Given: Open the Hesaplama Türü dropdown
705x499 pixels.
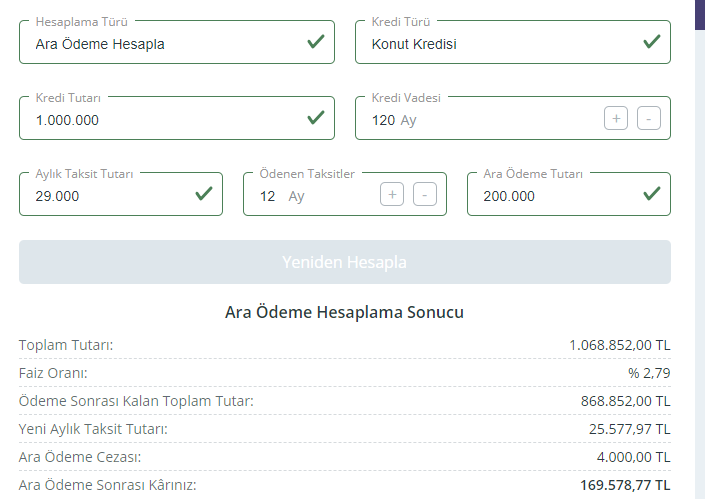Looking at the screenshot, I should (160, 44).
